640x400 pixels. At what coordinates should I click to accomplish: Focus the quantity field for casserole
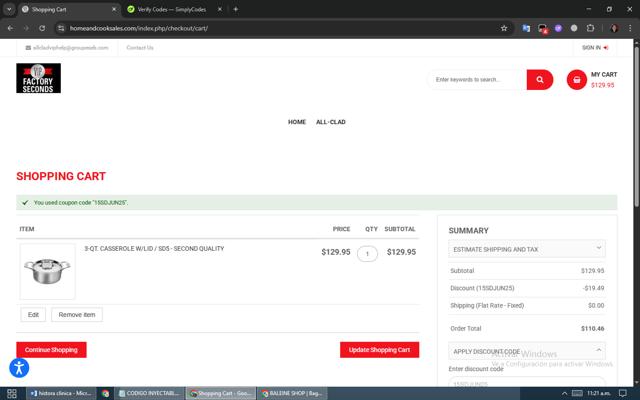pos(367,254)
